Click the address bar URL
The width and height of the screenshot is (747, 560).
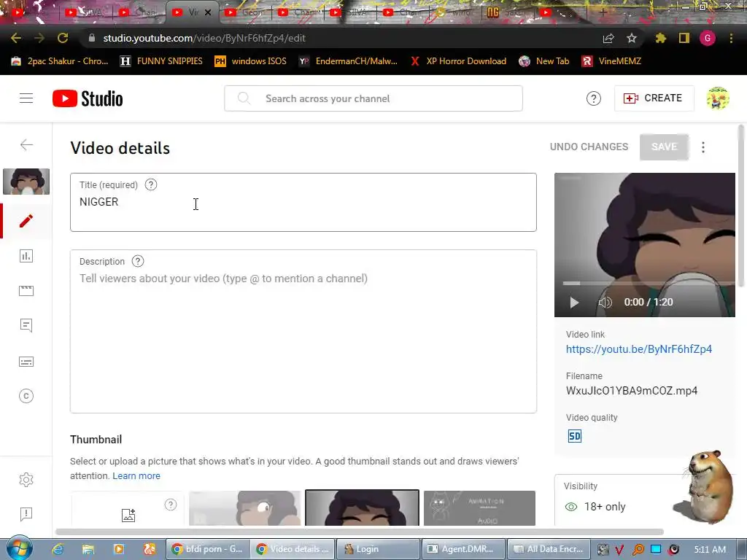pyautogui.click(x=204, y=38)
